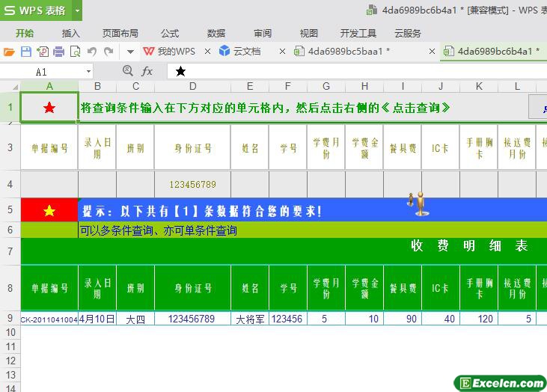This screenshot has height=392, width=547.
Task: Click the Select All corner triangle
Action: (15, 87)
